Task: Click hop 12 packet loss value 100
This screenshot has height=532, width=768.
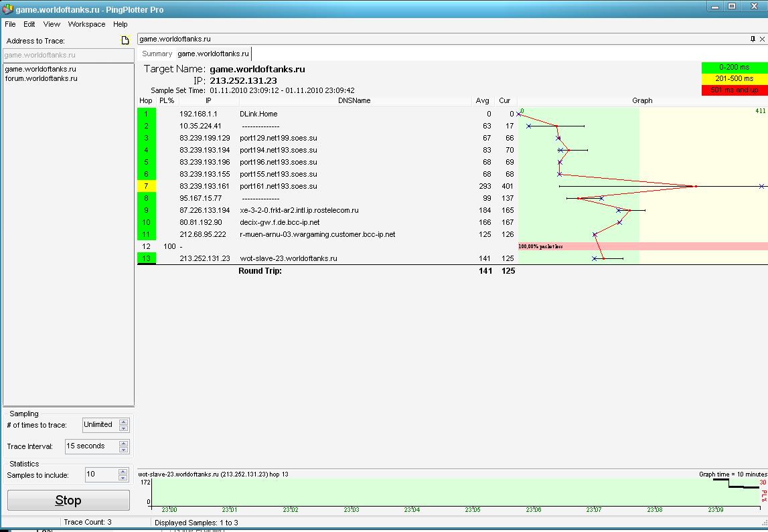Action: tap(169, 246)
